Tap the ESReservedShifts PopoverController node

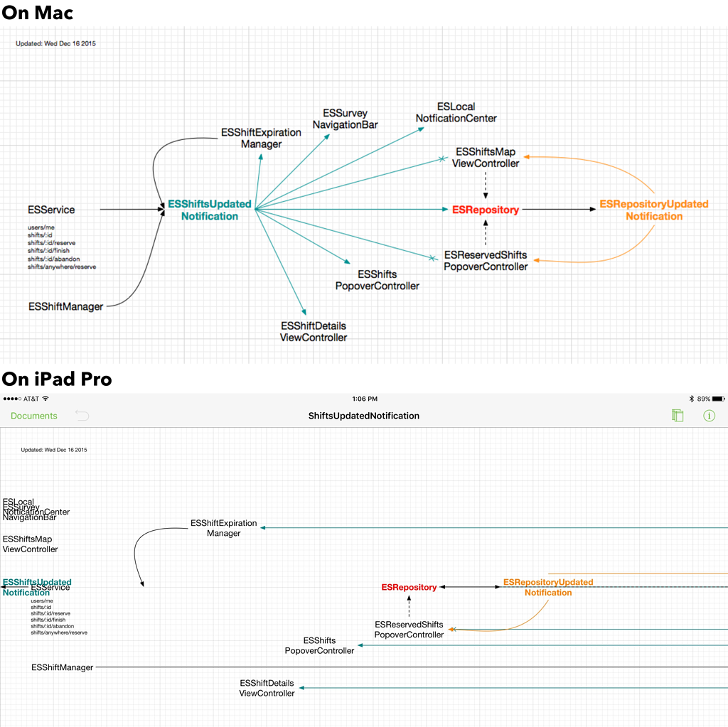(x=486, y=260)
